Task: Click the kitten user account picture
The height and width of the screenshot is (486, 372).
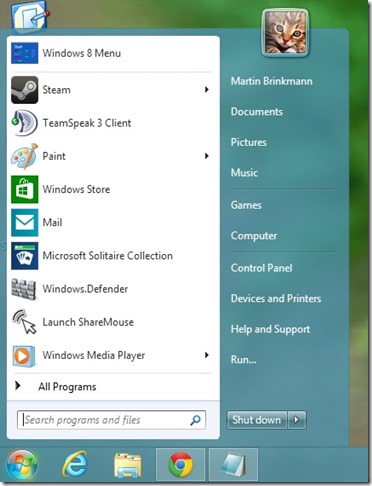Action: point(285,32)
